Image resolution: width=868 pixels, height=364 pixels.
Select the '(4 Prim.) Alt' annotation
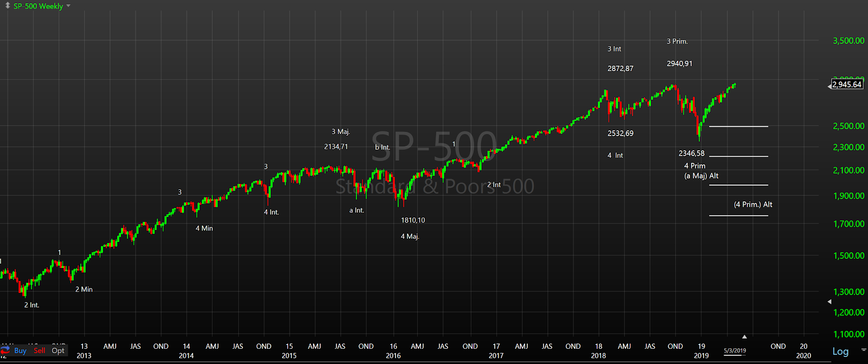tap(753, 205)
